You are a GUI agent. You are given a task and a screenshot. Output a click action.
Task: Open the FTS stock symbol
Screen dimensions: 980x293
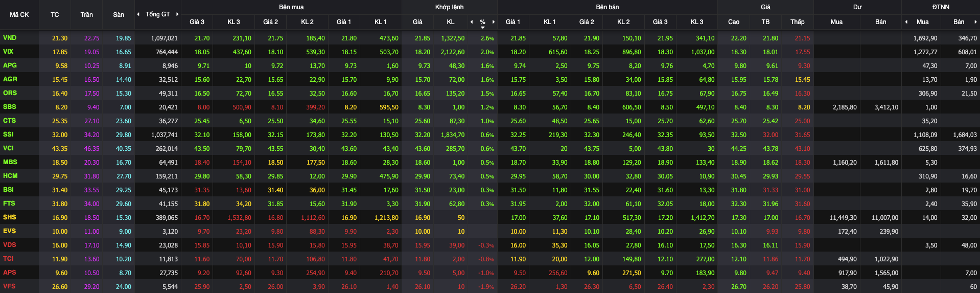tap(9, 204)
